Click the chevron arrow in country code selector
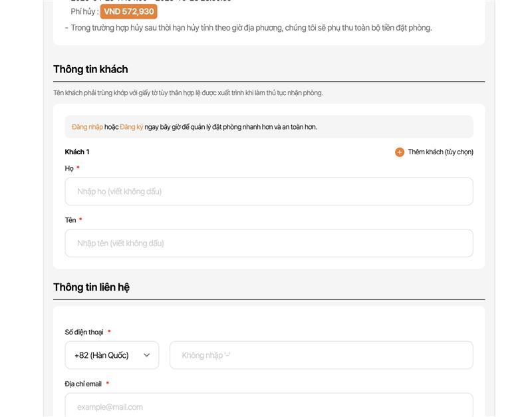The image size is (532, 417). (x=147, y=355)
